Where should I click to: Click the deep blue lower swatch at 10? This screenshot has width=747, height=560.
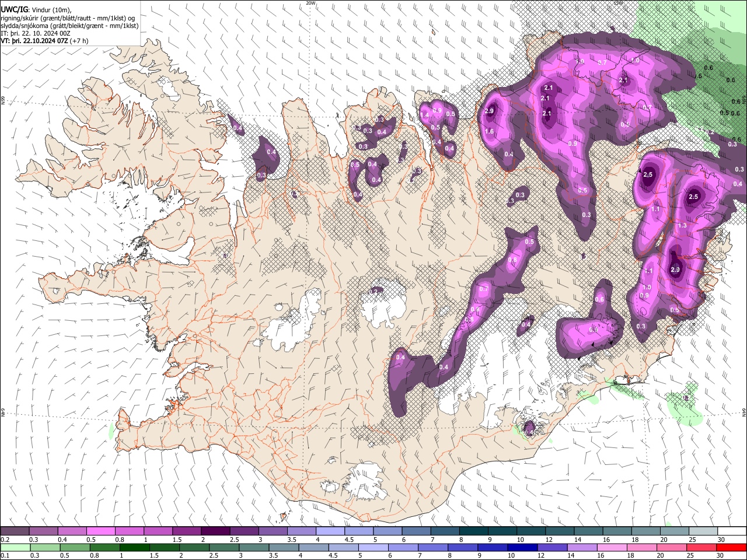pyautogui.click(x=522, y=547)
